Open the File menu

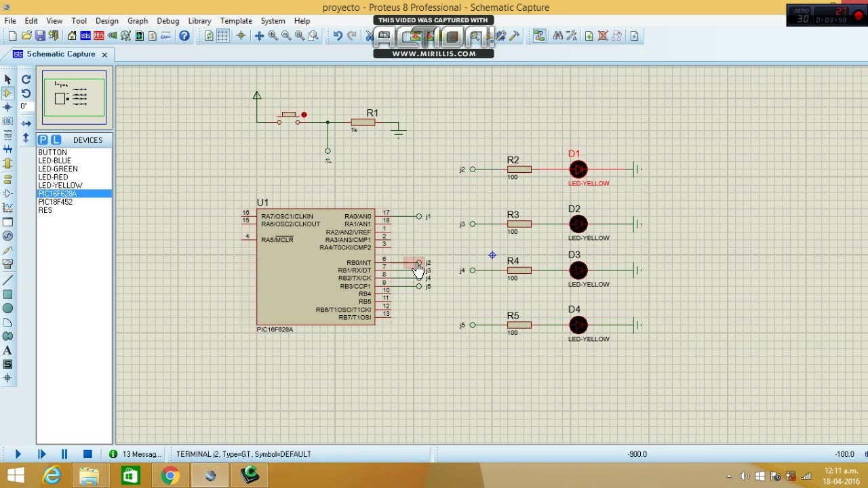coord(10,21)
